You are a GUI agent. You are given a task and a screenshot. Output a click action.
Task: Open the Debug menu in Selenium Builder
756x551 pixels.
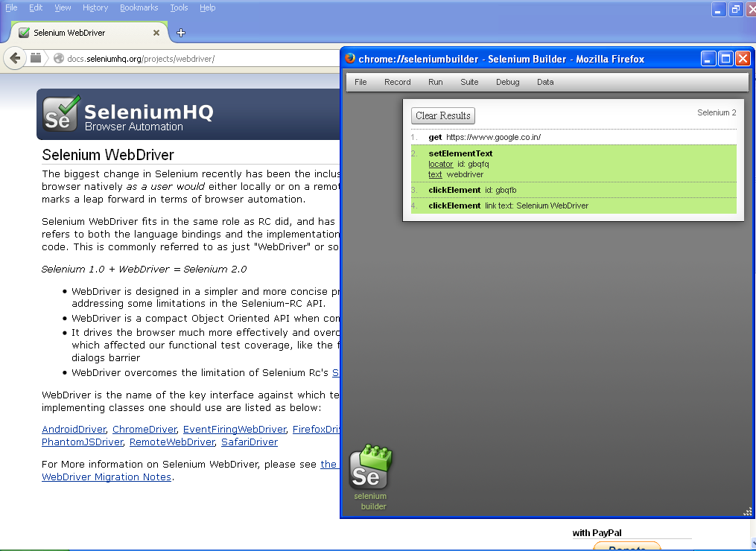click(x=508, y=82)
